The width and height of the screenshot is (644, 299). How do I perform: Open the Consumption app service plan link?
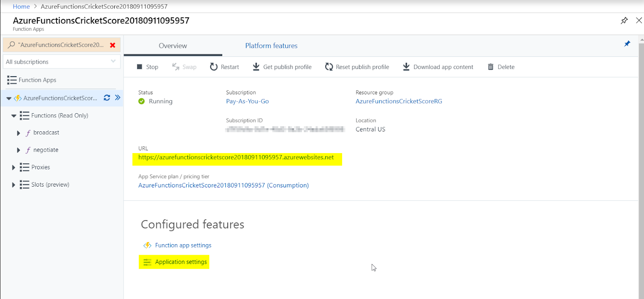pos(224,185)
